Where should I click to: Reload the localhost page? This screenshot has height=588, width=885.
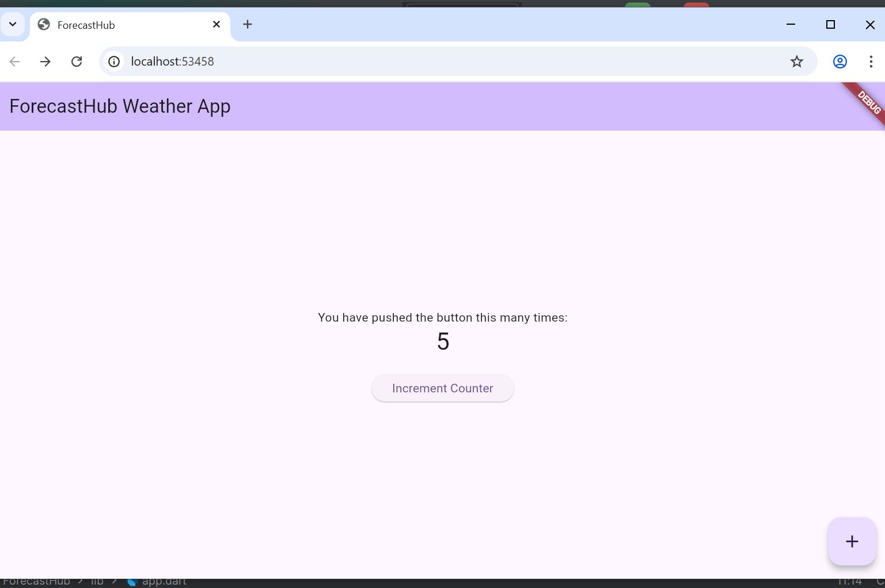pyautogui.click(x=77, y=62)
